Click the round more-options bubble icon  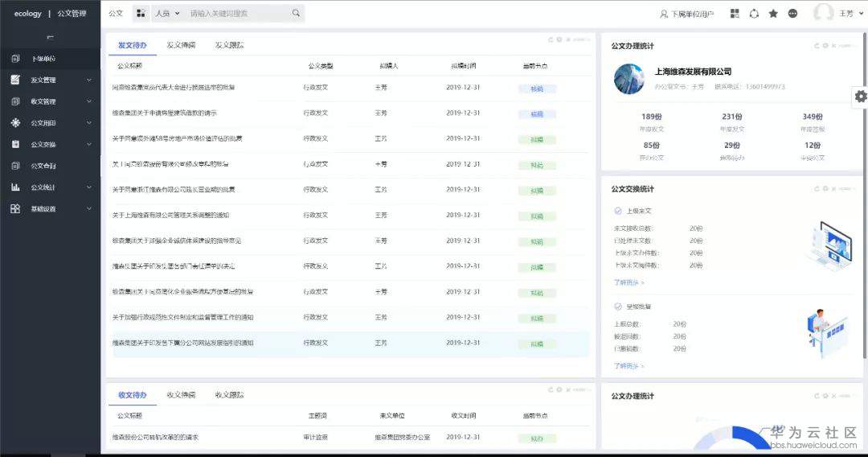(x=792, y=14)
